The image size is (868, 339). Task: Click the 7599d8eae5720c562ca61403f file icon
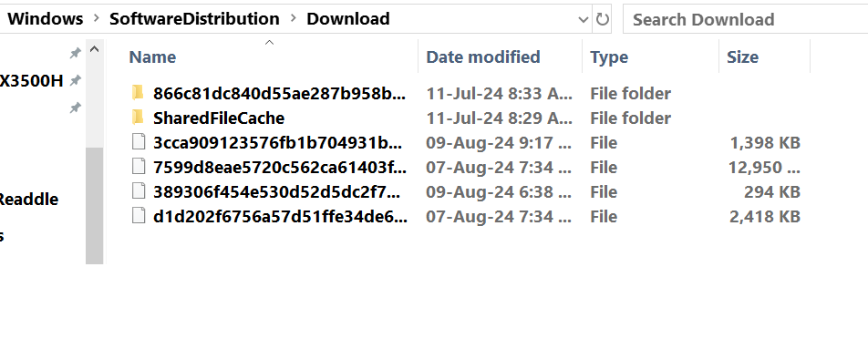138,167
